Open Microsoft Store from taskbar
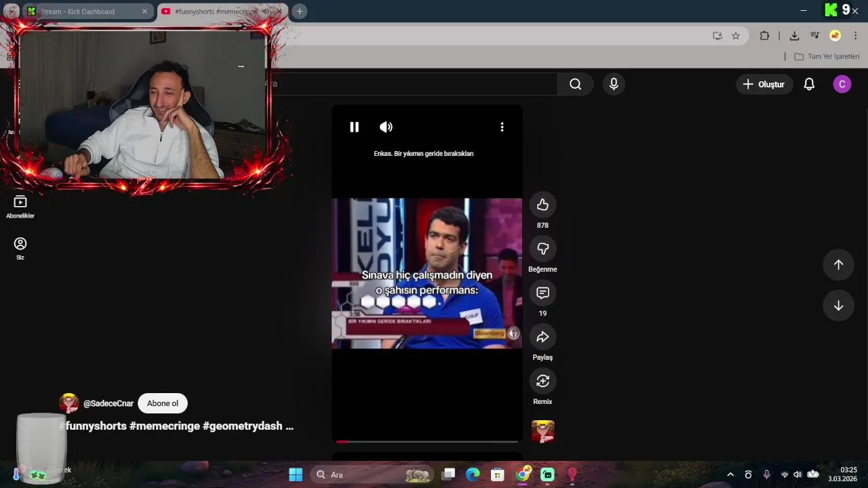This screenshot has width=868, height=488. (498, 474)
